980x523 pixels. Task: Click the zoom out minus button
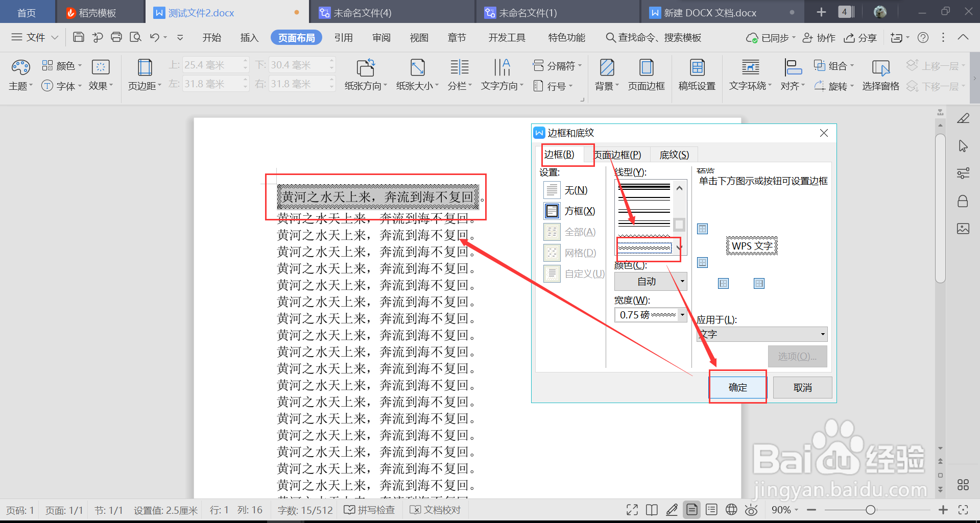(x=811, y=510)
